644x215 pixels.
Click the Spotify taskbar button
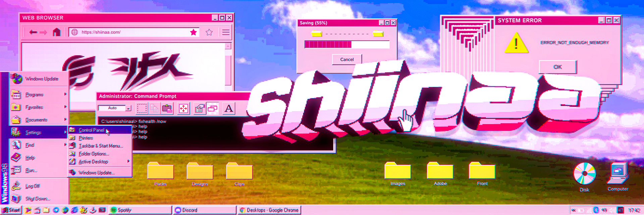tap(140, 210)
